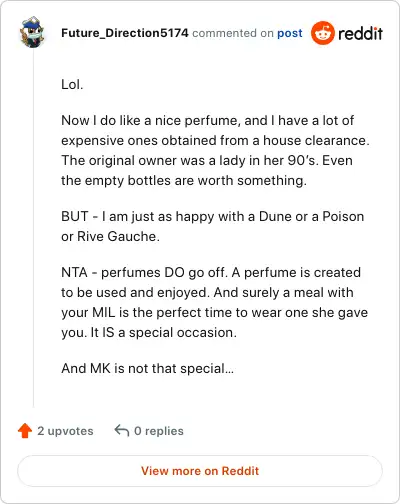Select the "0 replies" label
The height and width of the screenshot is (504, 400).
159,431
